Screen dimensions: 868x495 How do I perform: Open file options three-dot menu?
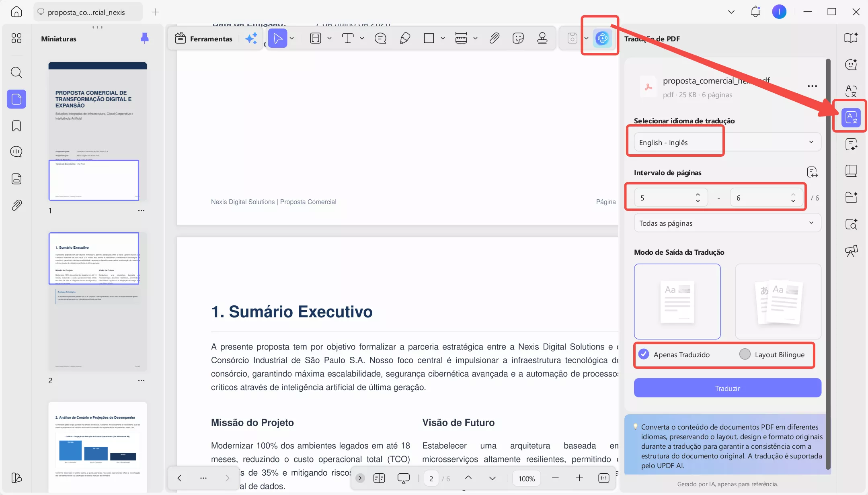[812, 86]
